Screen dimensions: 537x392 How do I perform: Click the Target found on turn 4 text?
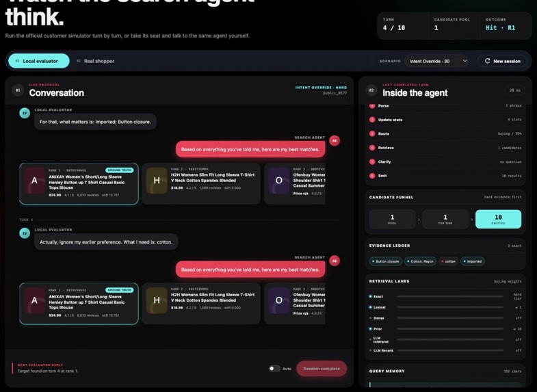click(48, 371)
